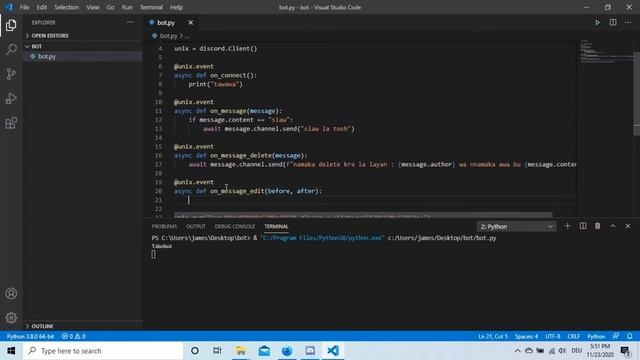Create a new terminal with plus icon
Image resolution: width=640 pixels, height=360 pixels.
[567, 226]
